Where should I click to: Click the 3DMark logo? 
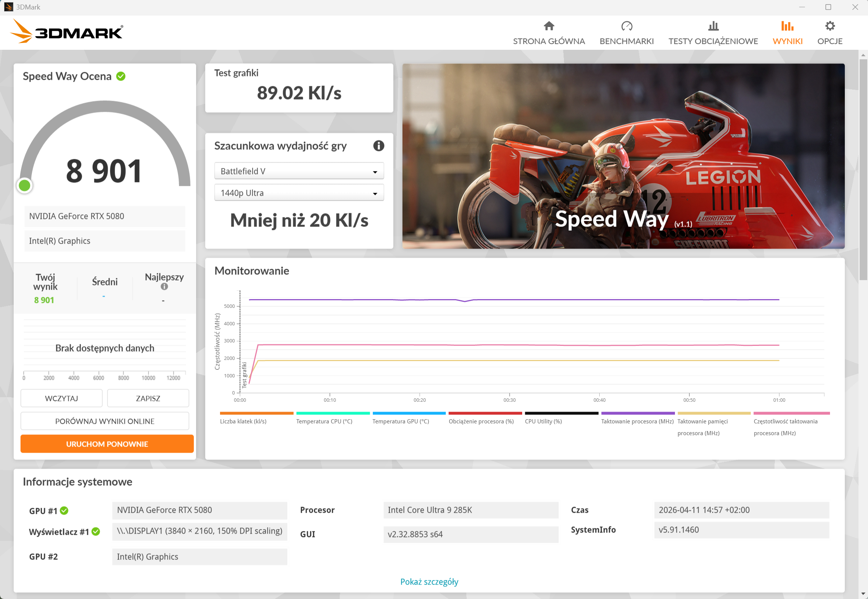pyautogui.click(x=67, y=32)
